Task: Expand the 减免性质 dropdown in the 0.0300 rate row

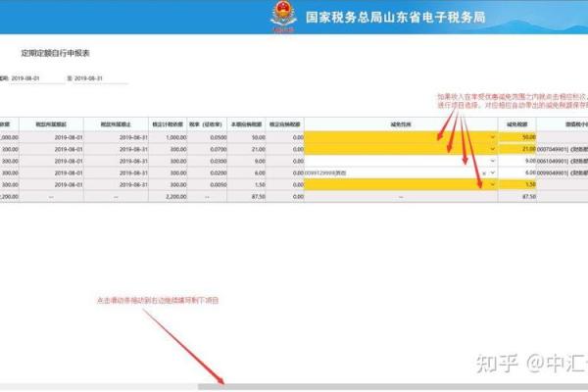Action: pos(492,161)
